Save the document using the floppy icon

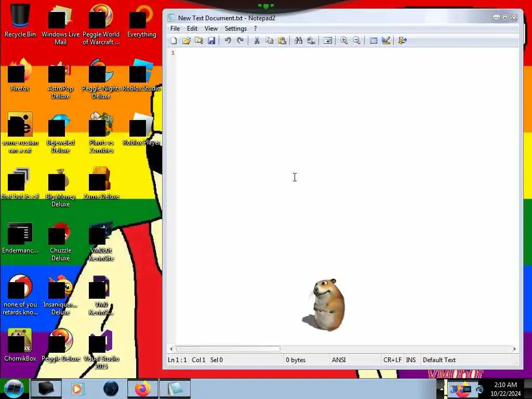[211, 41]
